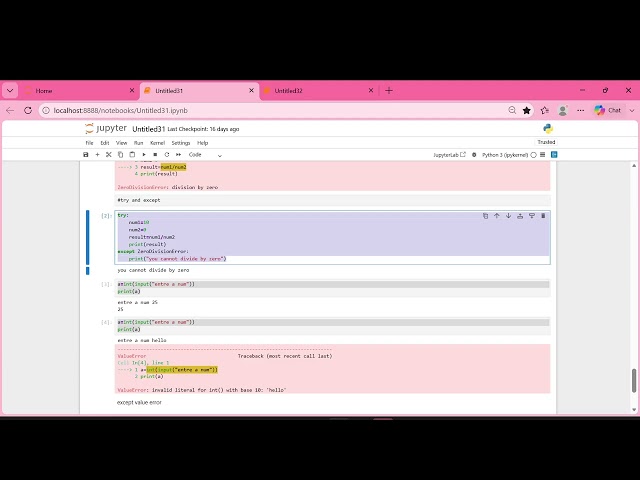Open browser settings and more menu
Viewport: 640px width, 480px height.
580,110
